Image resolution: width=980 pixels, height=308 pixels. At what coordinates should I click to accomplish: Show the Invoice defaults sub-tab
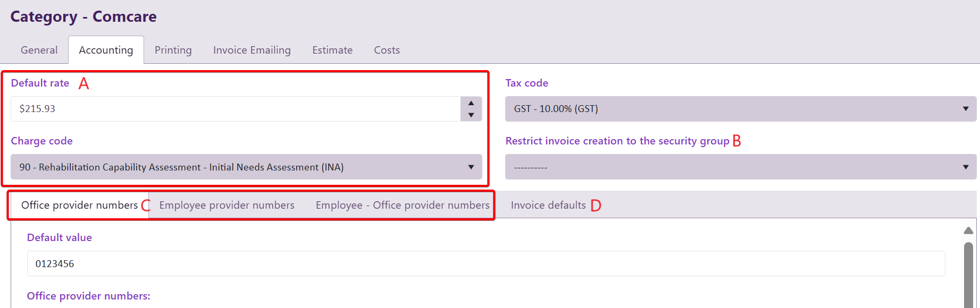(x=548, y=205)
